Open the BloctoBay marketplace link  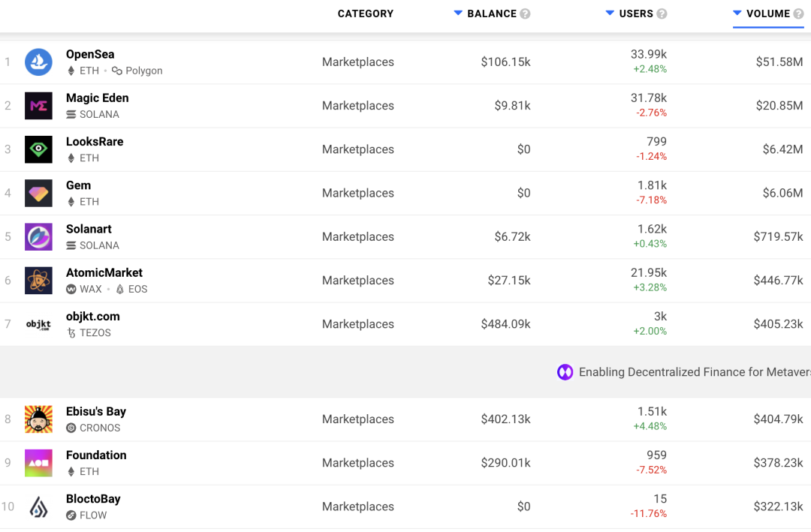coord(93,499)
